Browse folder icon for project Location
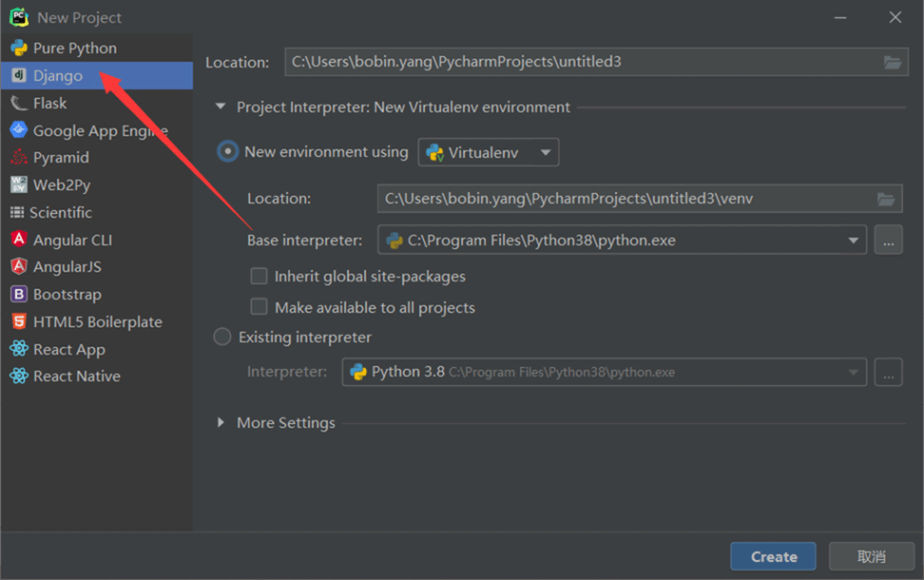924x580 pixels. point(892,63)
